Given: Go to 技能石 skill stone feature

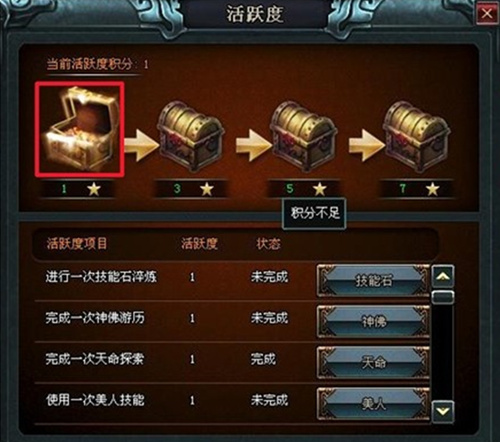Looking at the screenshot, I should tap(373, 280).
